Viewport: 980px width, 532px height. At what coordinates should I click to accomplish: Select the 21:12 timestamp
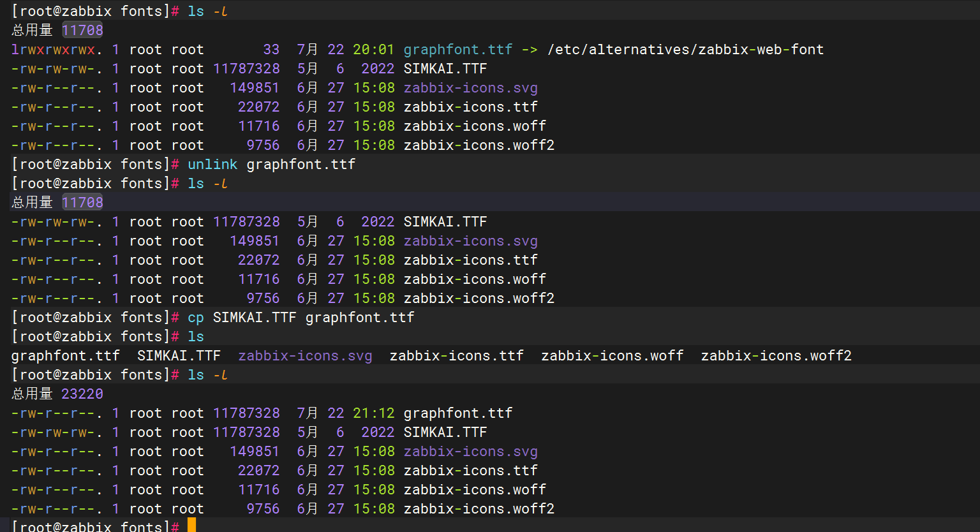374,413
